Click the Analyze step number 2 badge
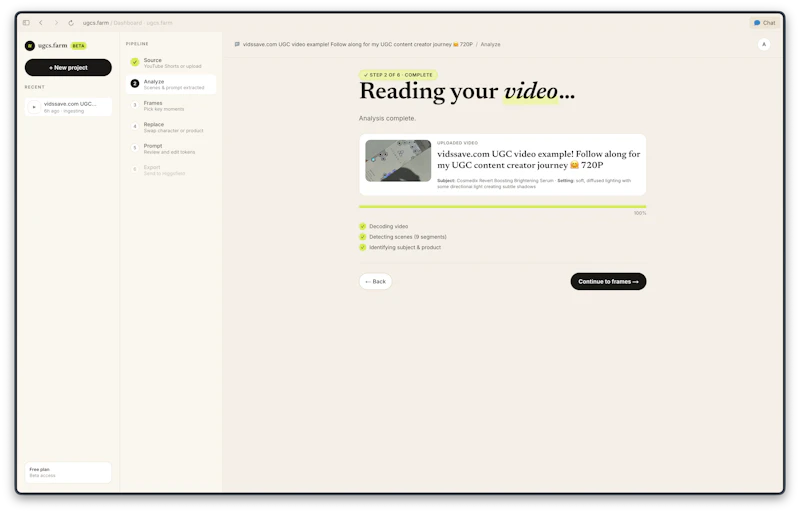The width and height of the screenshot is (800, 513). [135, 83]
